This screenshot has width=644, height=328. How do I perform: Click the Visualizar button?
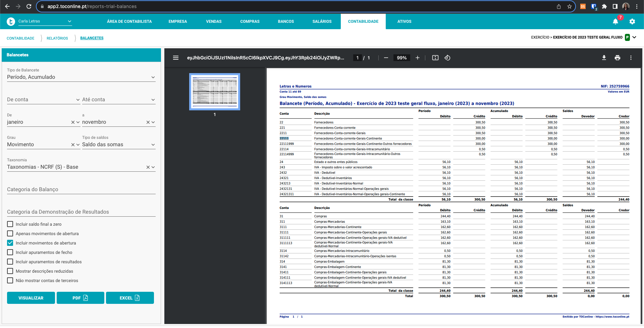point(31,298)
